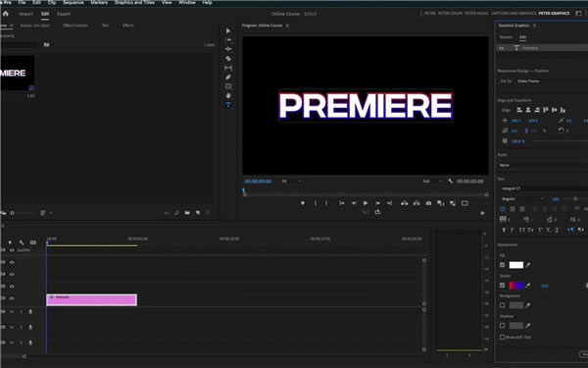Viewport: 588px width, 368px height.
Task: Go to In point
Action: pyautogui.click(x=342, y=203)
